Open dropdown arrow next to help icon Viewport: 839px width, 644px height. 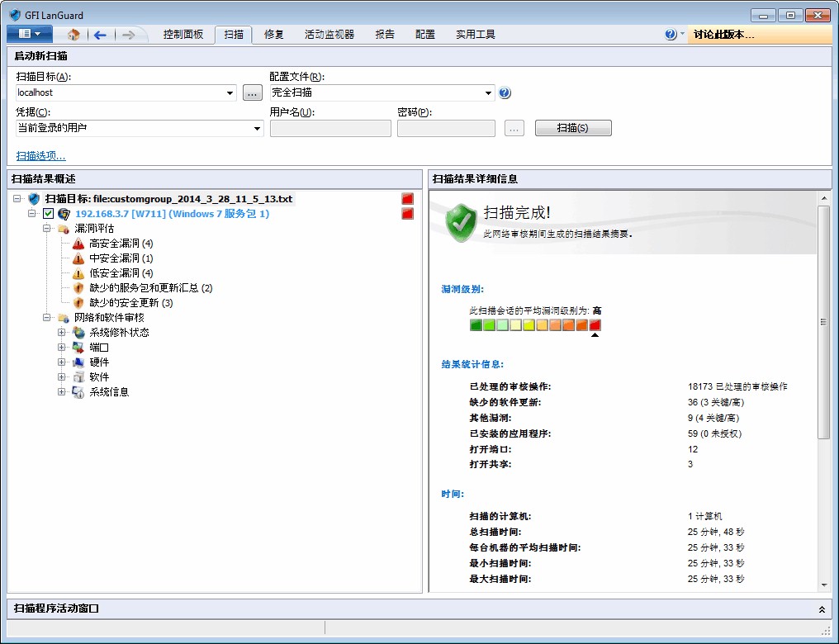point(682,34)
